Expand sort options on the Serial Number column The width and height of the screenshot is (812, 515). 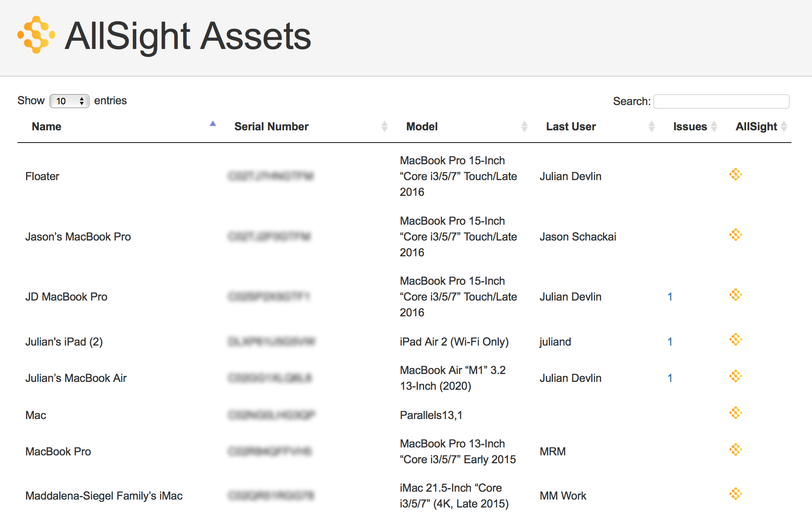[385, 126]
